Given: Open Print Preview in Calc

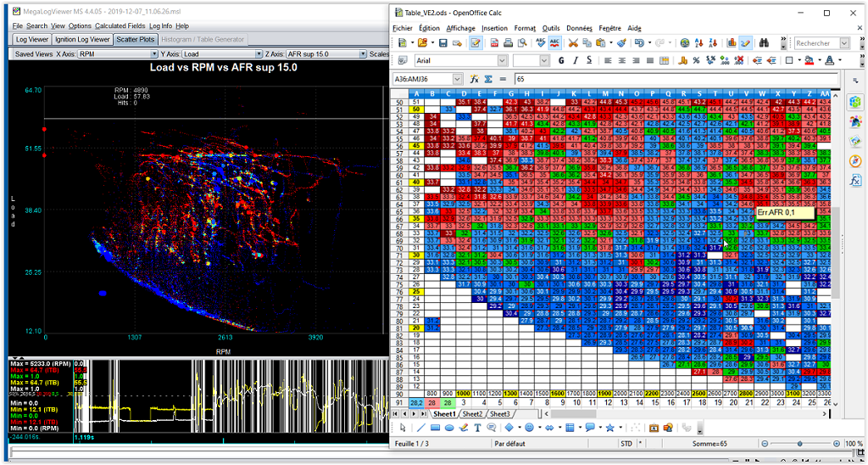Looking at the screenshot, I should 521,42.
